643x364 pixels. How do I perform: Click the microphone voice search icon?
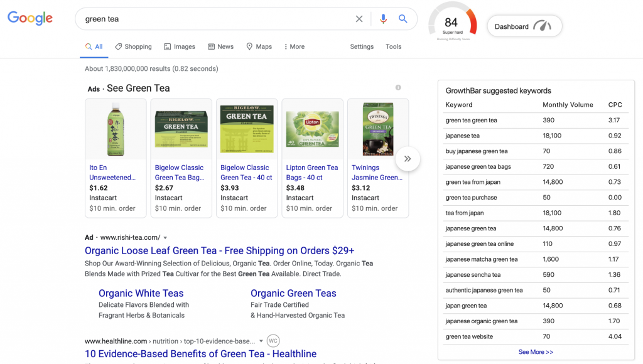point(383,19)
